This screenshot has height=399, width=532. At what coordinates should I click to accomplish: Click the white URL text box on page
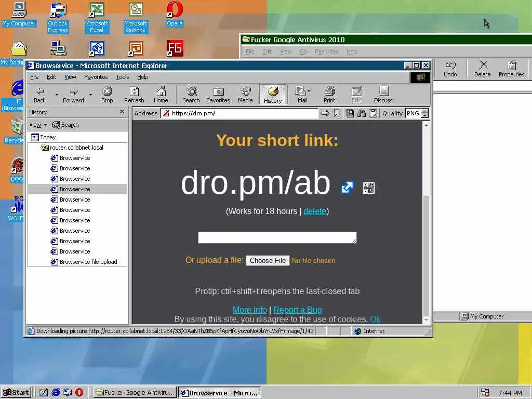coord(277,237)
